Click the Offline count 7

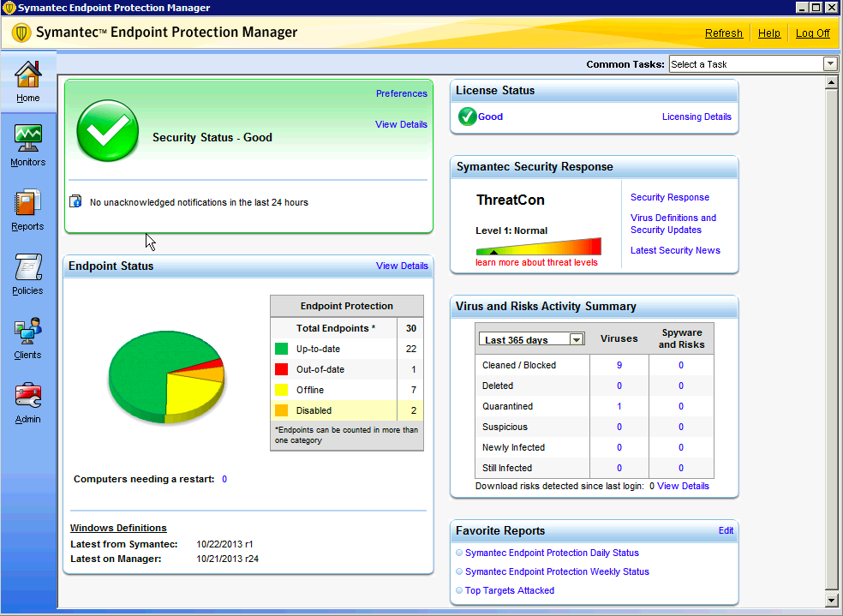point(414,390)
